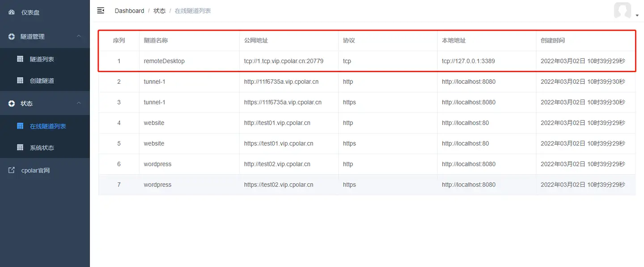Go to 创建隧道 page
The width and height of the screenshot is (644, 267).
point(42,81)
